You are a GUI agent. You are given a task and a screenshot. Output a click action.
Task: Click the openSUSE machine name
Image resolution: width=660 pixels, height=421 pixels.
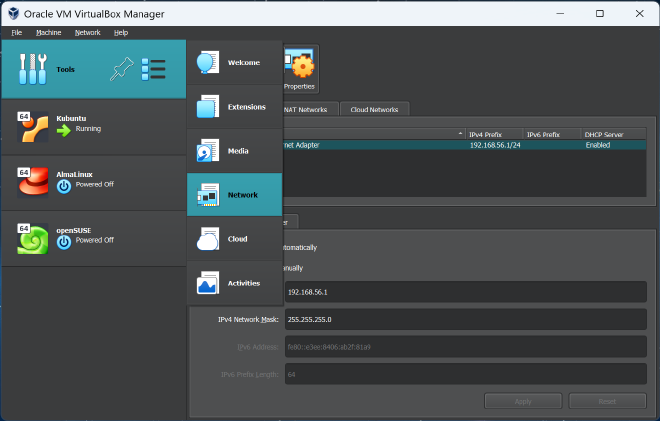click(74, 230)
